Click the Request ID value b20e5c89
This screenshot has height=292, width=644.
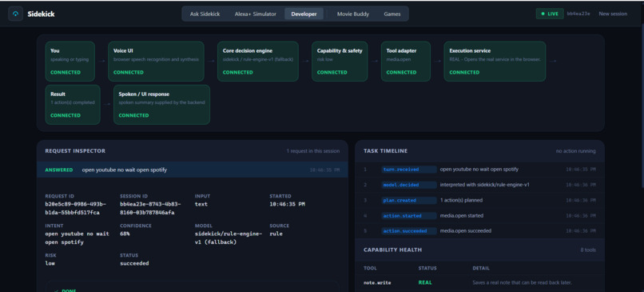point(76,208)
